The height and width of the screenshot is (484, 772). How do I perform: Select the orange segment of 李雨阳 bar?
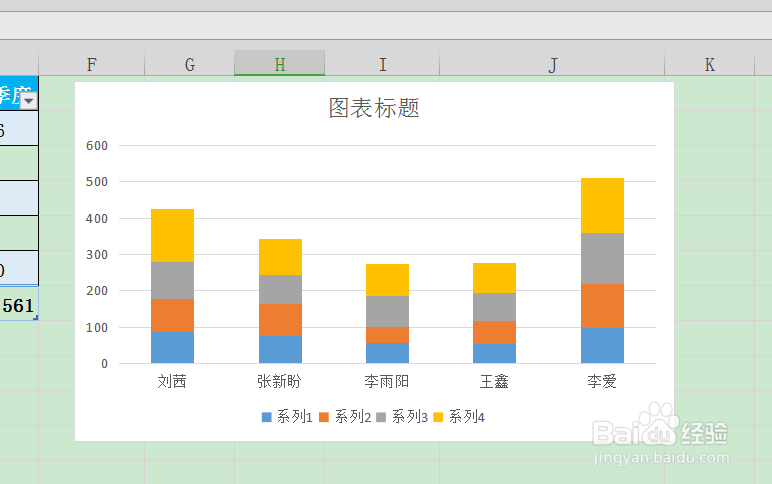387,335
